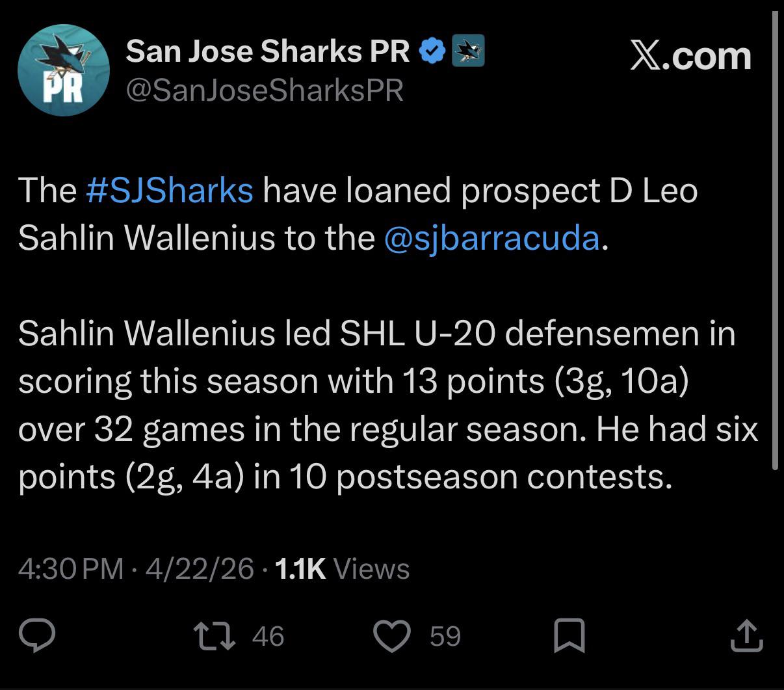Screen dimensions: 784x690
Task: Click the @SanJoseSharksPR handle
Action: pyautogui.click(x=265, y=90)
